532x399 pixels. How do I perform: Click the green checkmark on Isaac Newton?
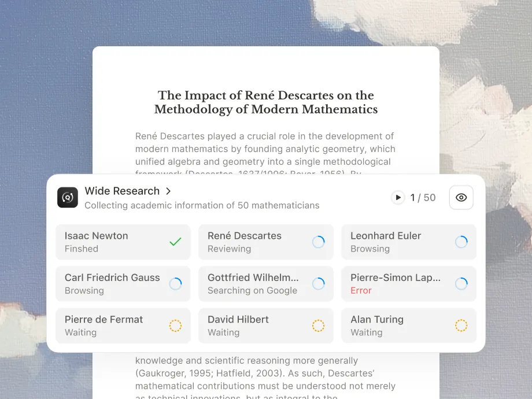click(x=175, y=242)
